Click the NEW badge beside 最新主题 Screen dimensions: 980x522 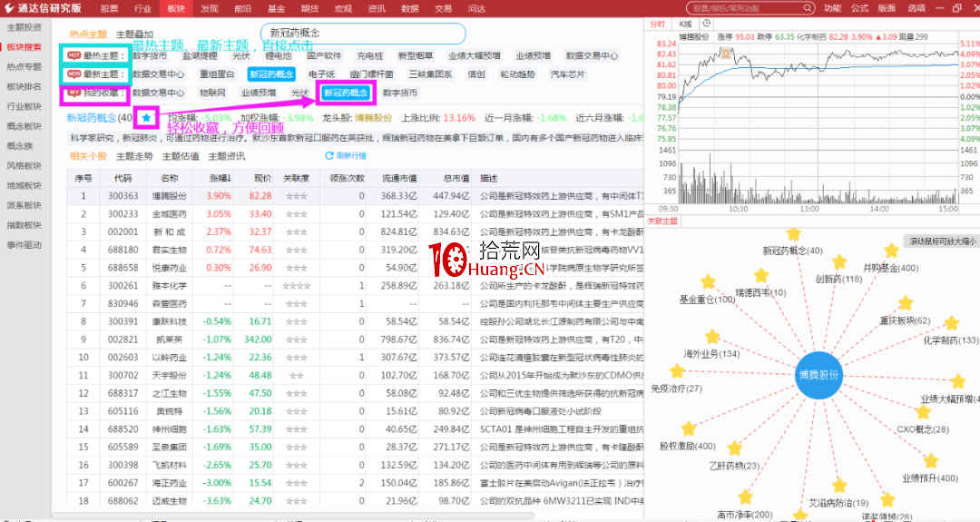tap(73, 74)
